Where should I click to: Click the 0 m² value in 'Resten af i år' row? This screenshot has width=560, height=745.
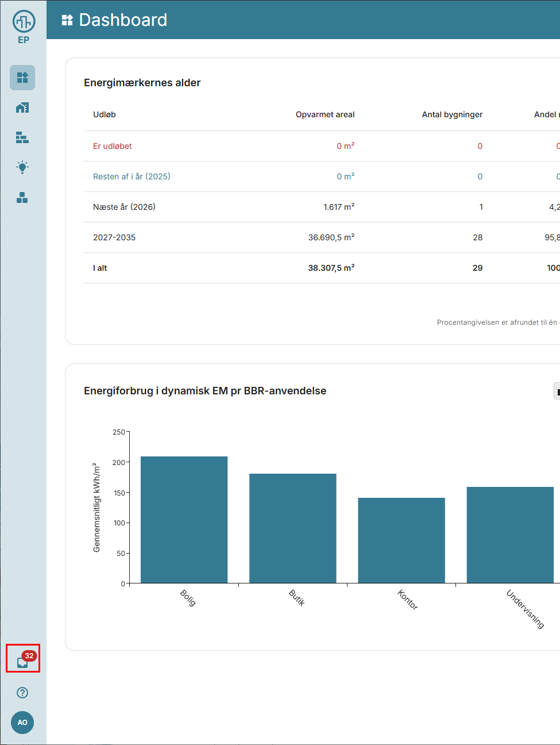click(346, 176)
